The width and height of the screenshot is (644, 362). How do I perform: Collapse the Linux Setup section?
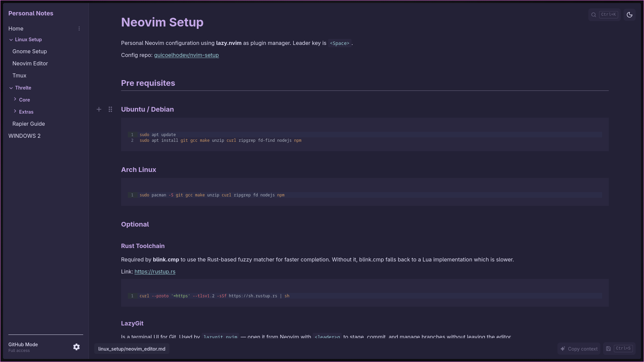tap(11, 40)
